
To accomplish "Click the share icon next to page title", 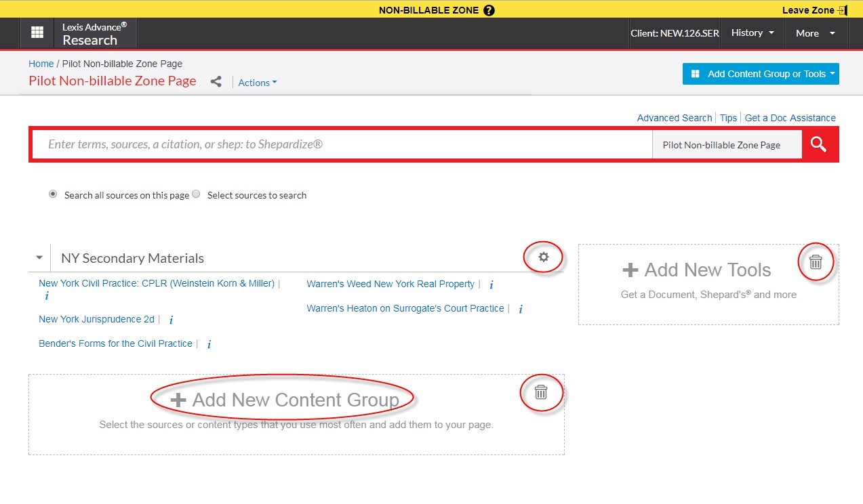I will click(x=216, y=82).
